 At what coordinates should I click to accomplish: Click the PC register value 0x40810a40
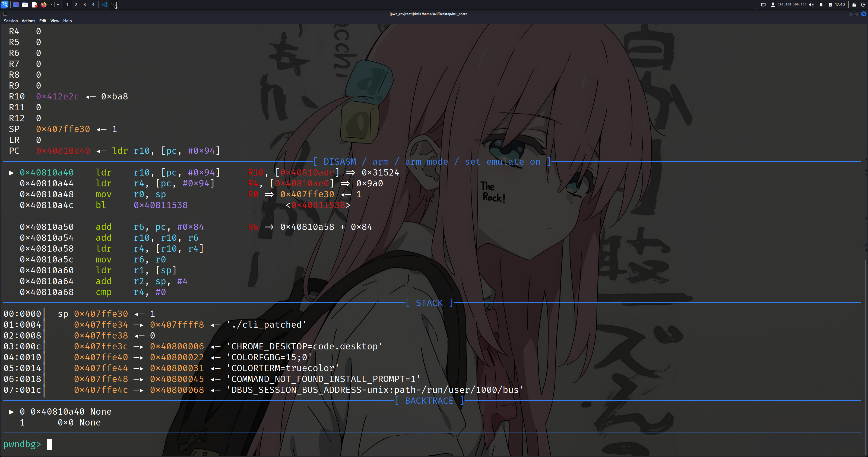point(63,151)
